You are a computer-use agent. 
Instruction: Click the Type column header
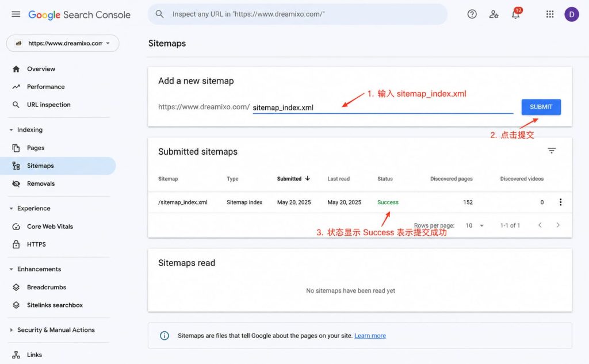232,179
